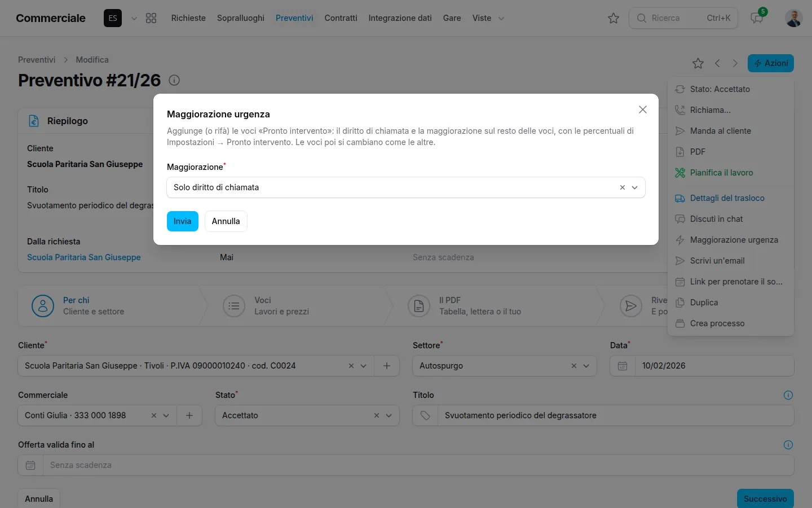Open the Sopralluoghi menu

(241, 18)
